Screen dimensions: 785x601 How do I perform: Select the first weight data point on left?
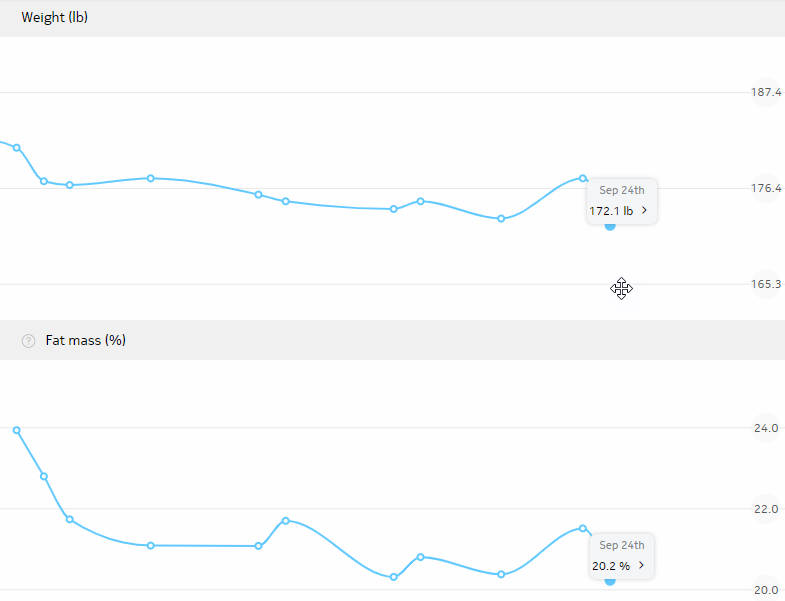click(x=17, y=148)
